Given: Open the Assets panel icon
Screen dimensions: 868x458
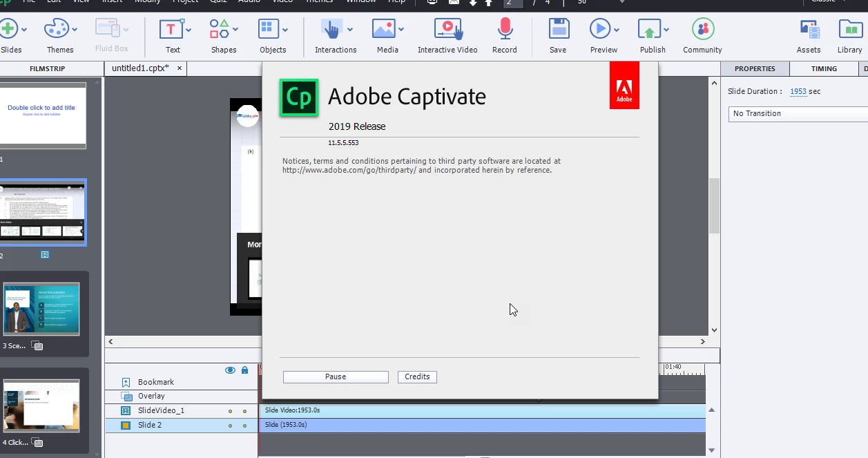Looking at the screenshot, I should pos(809,30).
